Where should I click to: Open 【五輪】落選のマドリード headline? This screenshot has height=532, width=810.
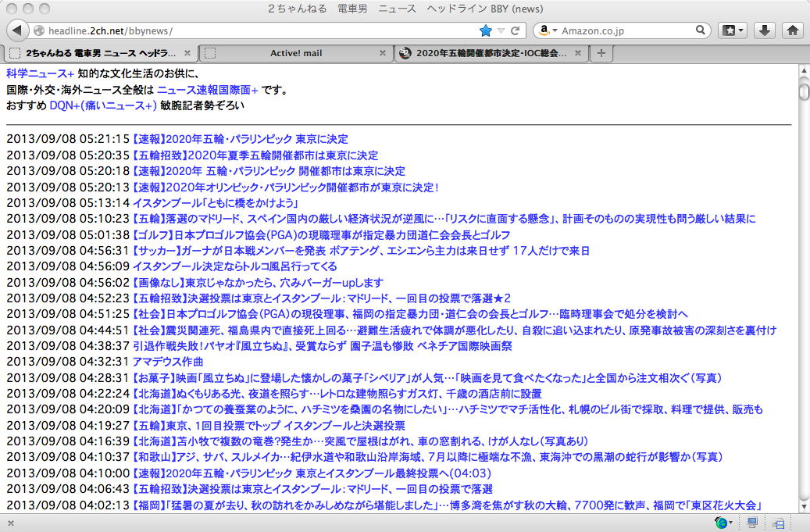pyautogui.click(x=444, y=219)
